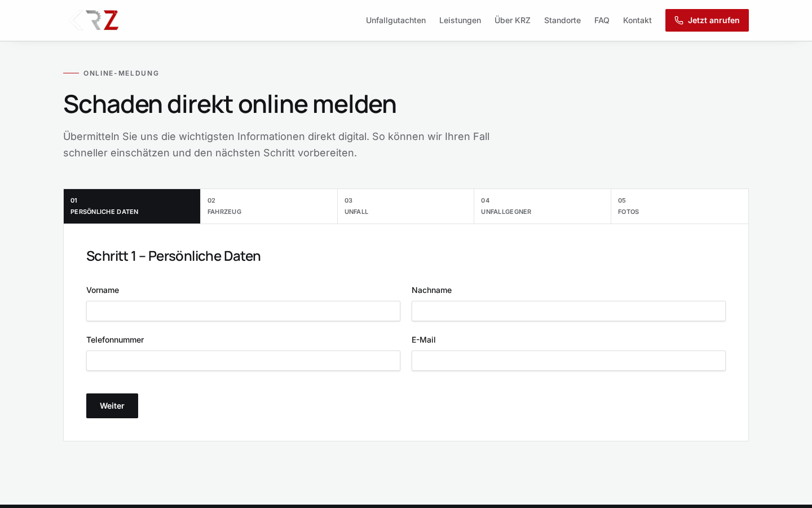Screen dimensions: 812x508
Task: Open the Leistungen nav link
Action: pyautogui.click(x=460, y=20)
